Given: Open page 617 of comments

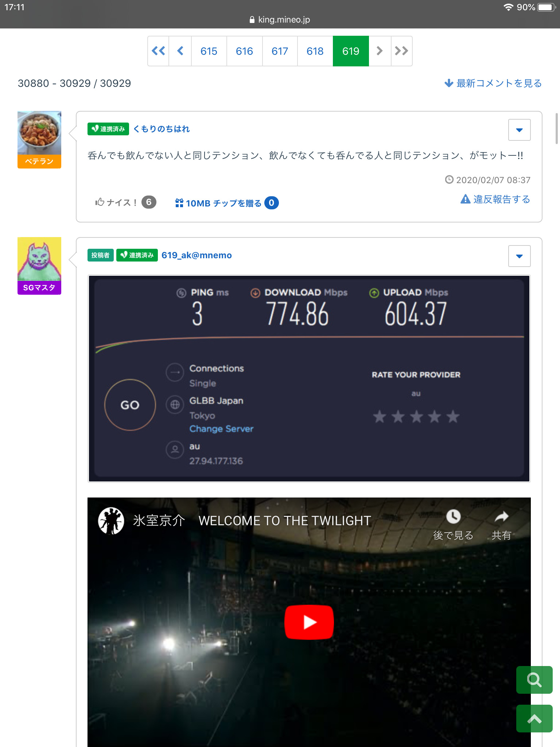Looking at the screenshot, I should click(x=280, y=51).
